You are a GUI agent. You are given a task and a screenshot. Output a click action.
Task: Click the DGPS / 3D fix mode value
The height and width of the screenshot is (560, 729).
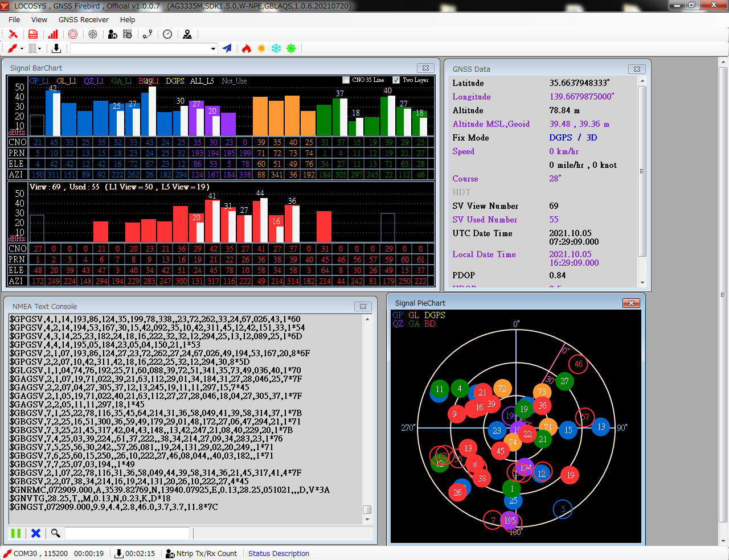coord(573,138)
